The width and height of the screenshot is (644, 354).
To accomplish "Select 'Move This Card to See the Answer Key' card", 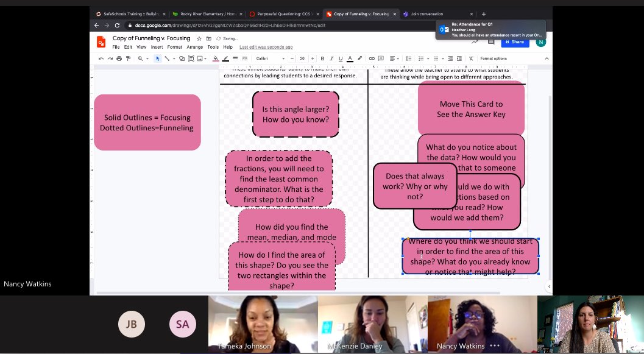I will click(471, 109).
